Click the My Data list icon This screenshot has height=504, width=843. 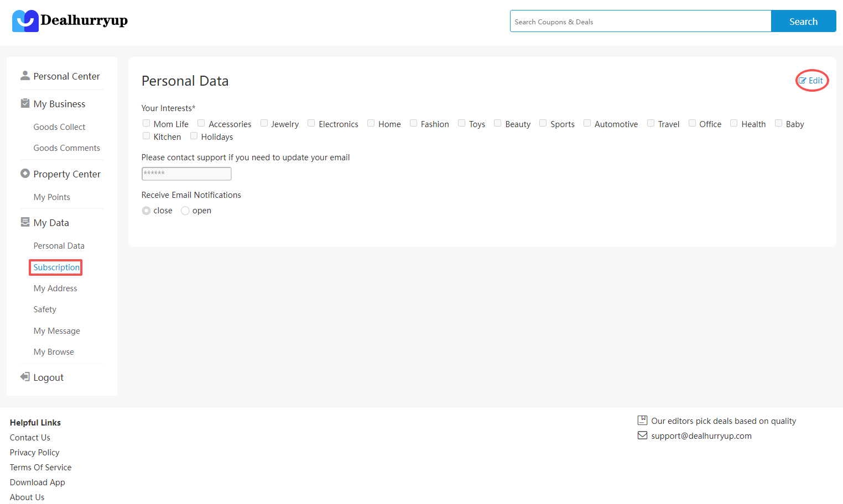25,222
